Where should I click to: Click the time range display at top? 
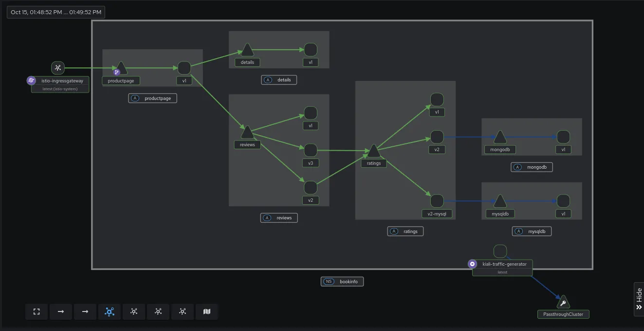pos(56,12)
